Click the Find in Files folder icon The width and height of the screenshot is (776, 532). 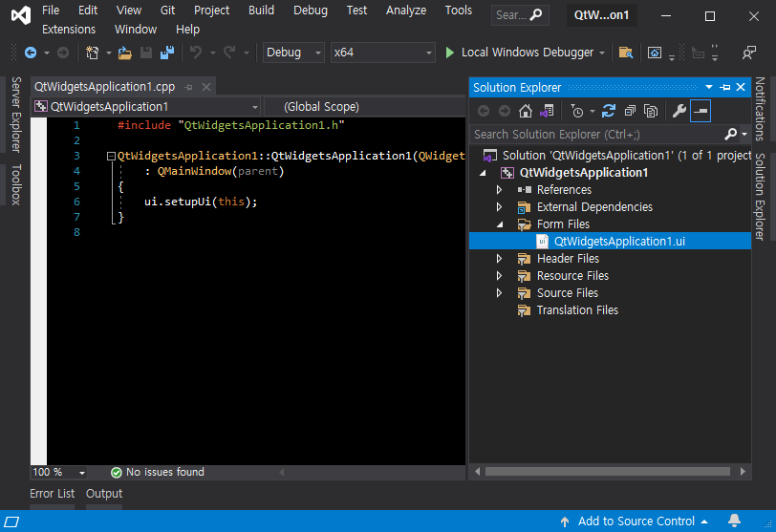point(626,53)
